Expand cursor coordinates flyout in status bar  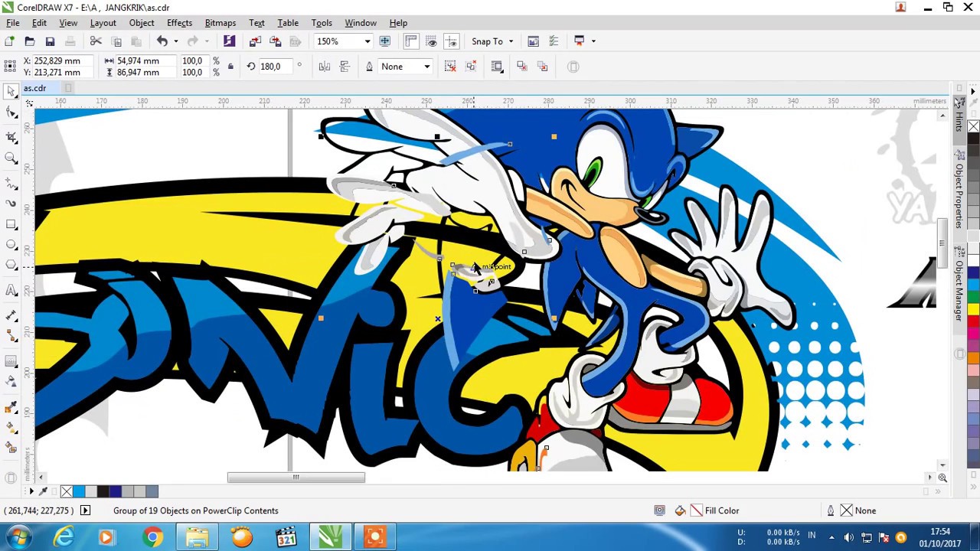tap(85, 510)
